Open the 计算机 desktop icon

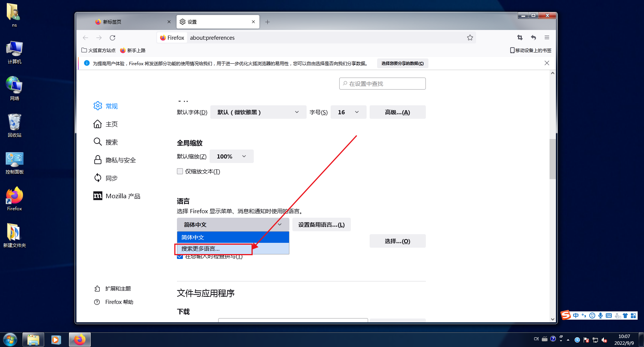point(15,52)
